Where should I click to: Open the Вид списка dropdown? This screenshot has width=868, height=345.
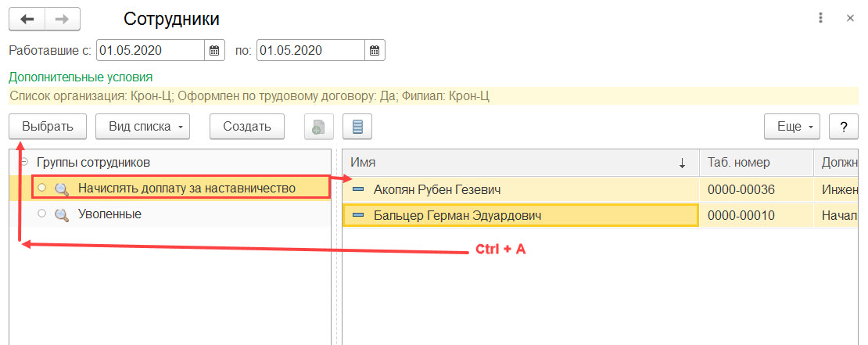(x=143, y=126)
